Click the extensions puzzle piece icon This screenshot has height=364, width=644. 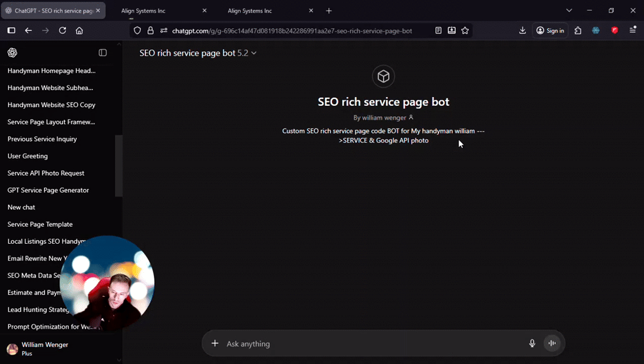pyautogui.click(x=577, y=30)
